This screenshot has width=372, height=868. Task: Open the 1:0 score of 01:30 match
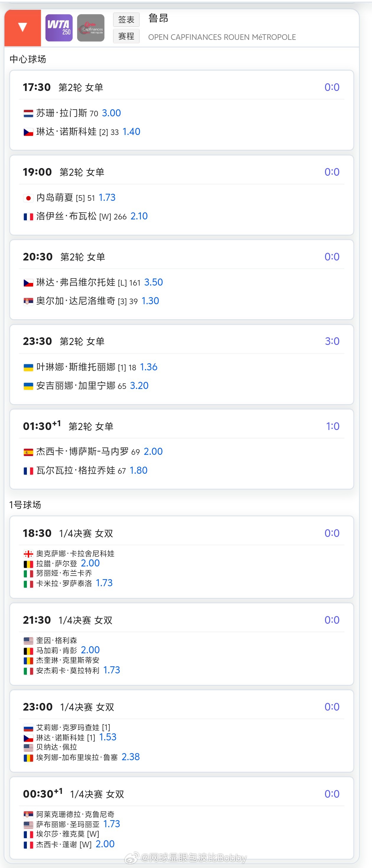tap(332, 426)
